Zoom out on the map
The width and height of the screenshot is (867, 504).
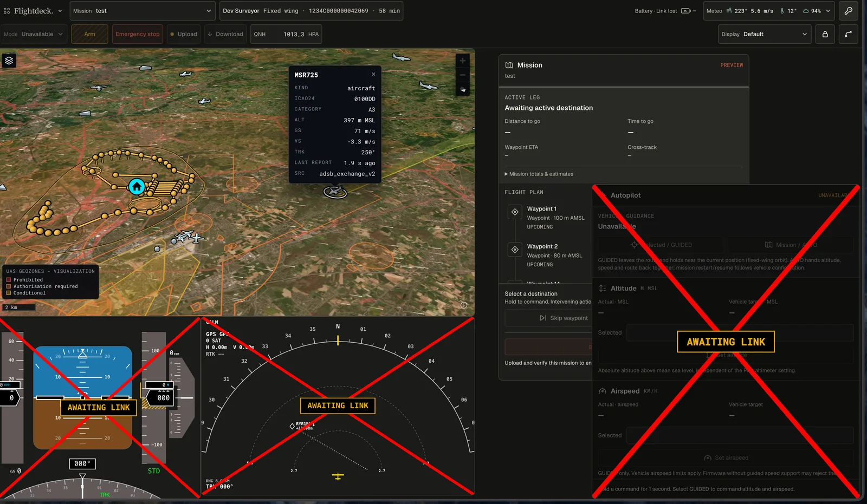(462, 75)
